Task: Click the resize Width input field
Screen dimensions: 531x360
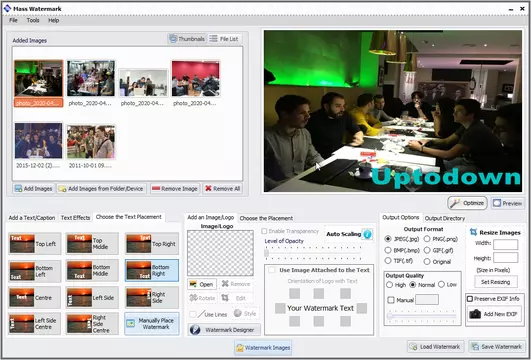Action: coord(505,244)
